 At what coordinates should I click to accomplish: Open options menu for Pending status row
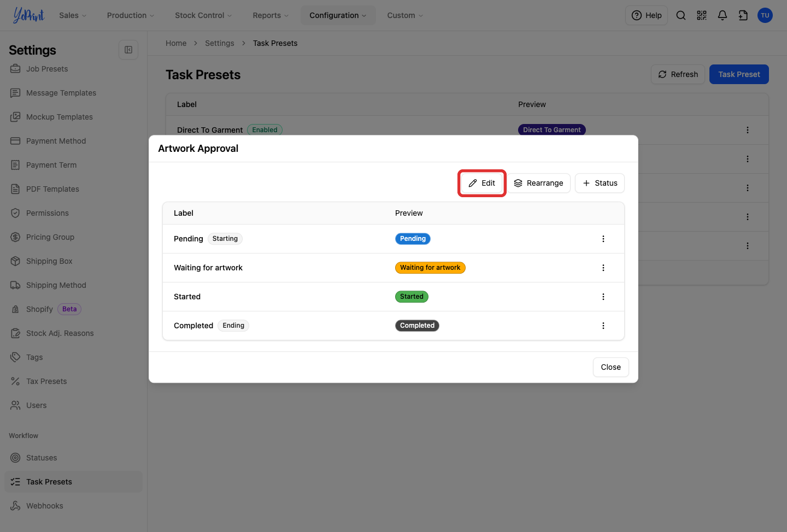[603, 239]
